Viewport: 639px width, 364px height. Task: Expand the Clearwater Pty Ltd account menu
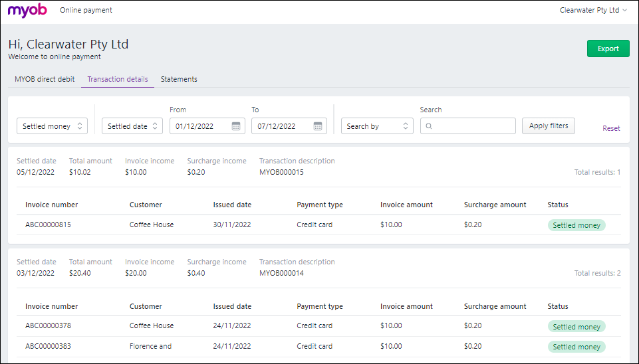point(593,11)
